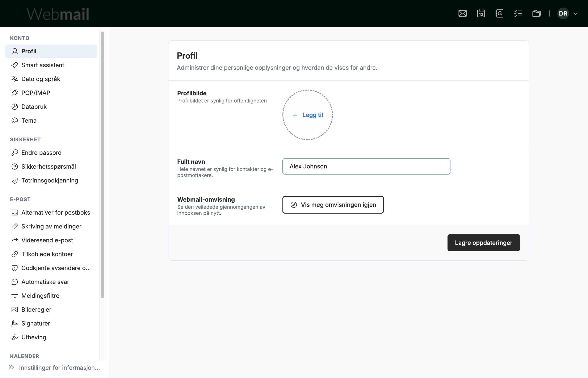Click Vis meg omvisningen igjen button

(x=333, y=205)
